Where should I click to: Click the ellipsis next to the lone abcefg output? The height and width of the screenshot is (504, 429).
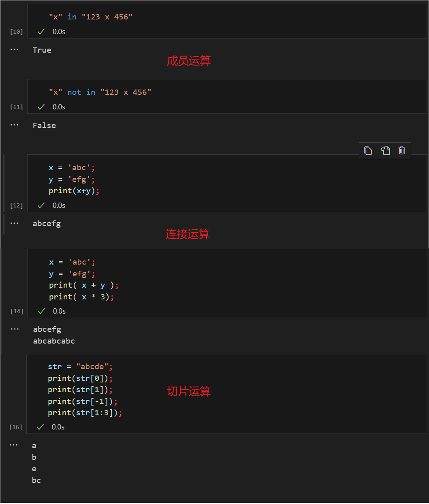click(x=15, y=223)
